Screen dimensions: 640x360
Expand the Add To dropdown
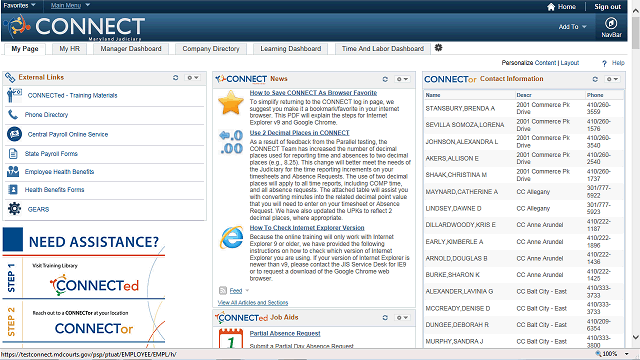(572, 27)
